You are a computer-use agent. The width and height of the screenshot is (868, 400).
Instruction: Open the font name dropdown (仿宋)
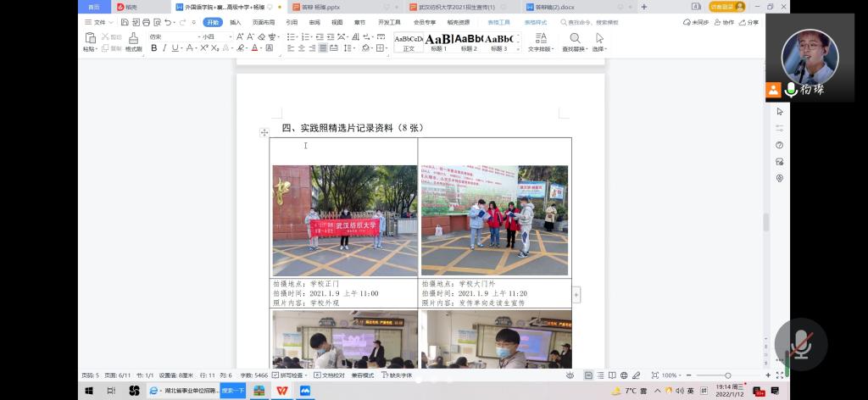click(x=170, y=36)
